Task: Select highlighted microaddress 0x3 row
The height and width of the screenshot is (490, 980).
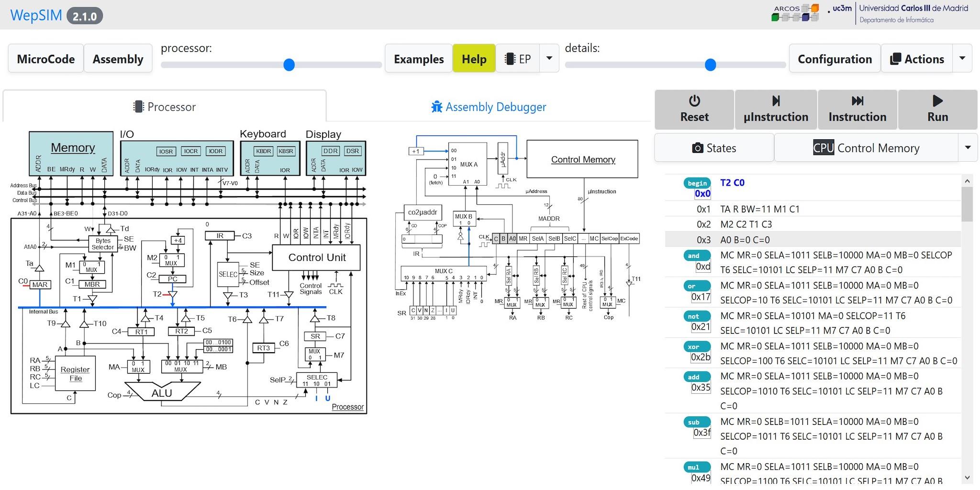Action: coord(813,240)
